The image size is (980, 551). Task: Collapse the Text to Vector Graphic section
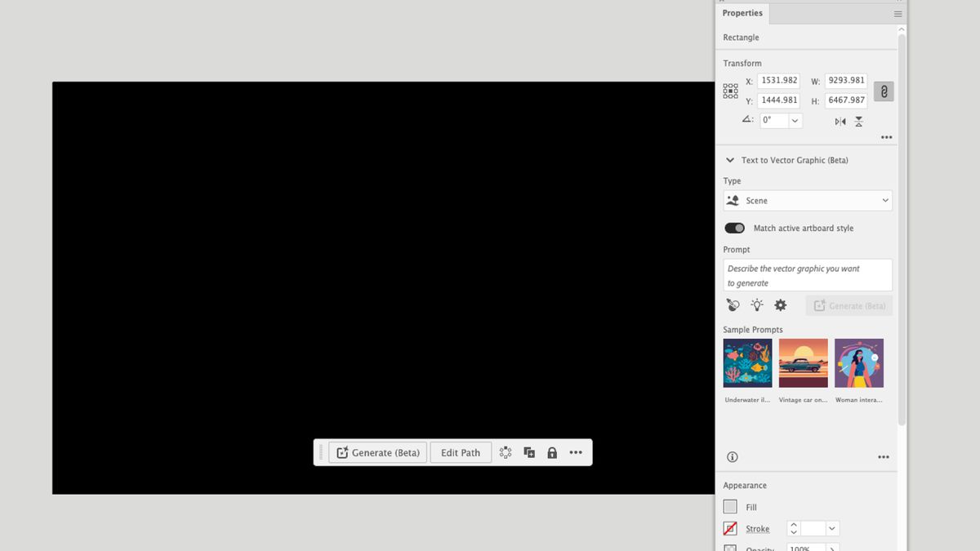pos(729,160)
